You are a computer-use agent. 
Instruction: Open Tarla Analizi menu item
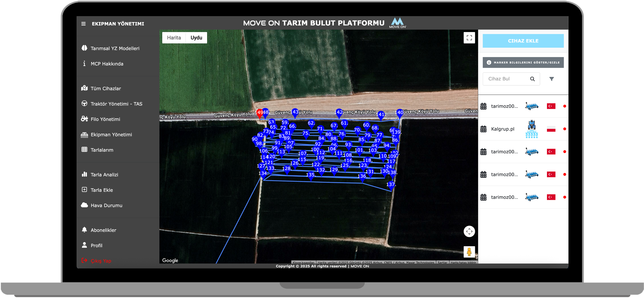(104, 175)
